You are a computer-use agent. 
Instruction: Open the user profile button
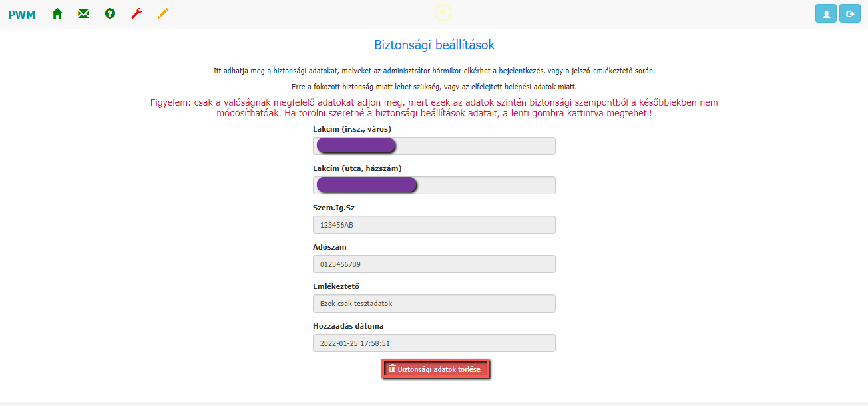(x=825, y=13)
